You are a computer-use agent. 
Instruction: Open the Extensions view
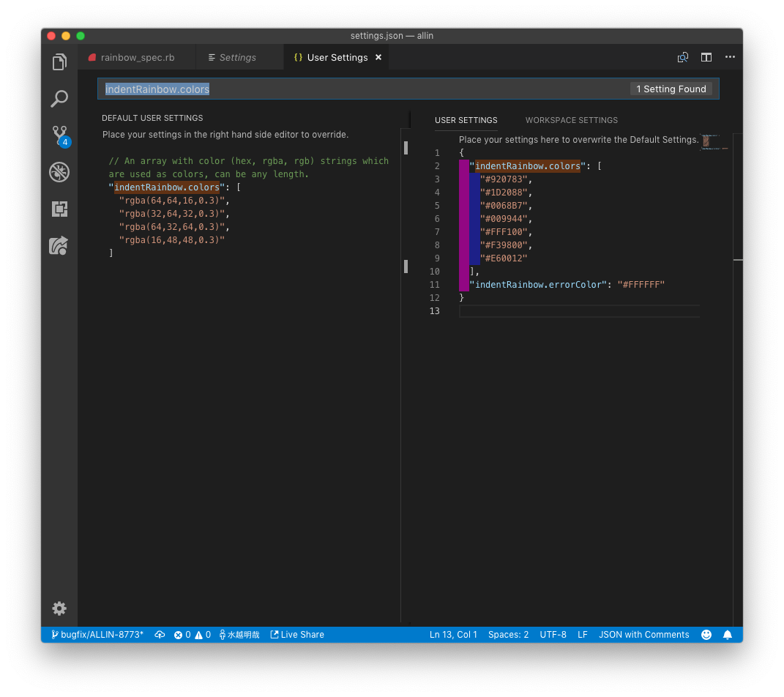pos(59,209)
